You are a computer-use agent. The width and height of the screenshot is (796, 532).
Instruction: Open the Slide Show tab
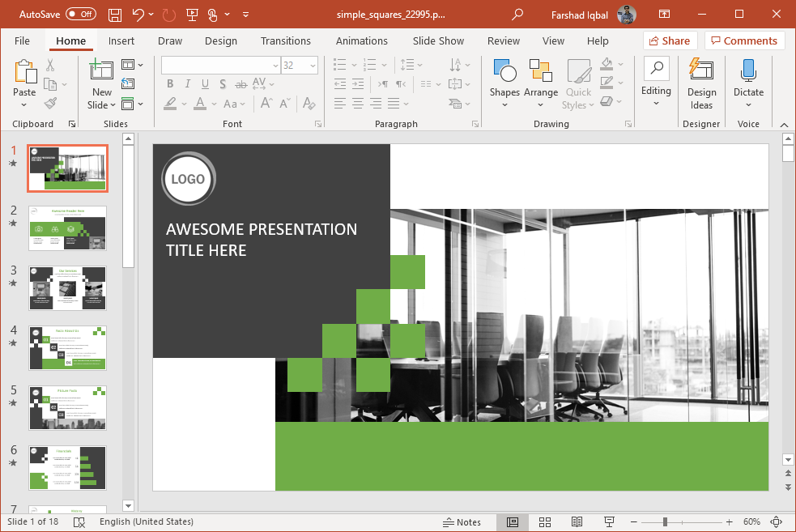[x=437, y=40]
